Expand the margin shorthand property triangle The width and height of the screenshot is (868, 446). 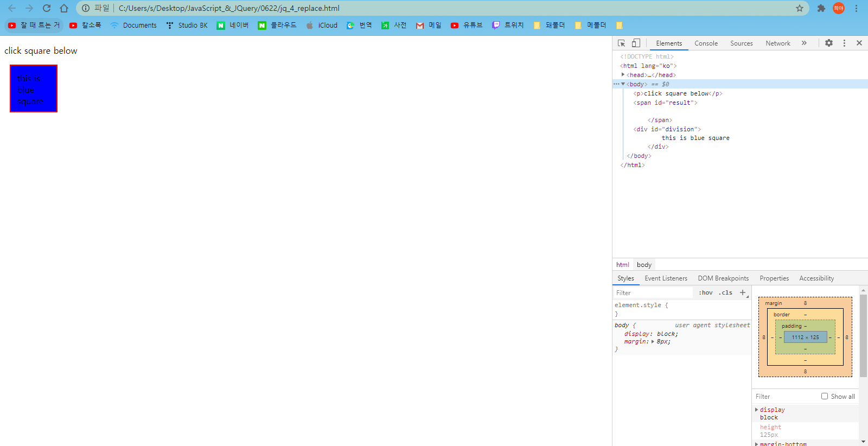tap(653, 342)
